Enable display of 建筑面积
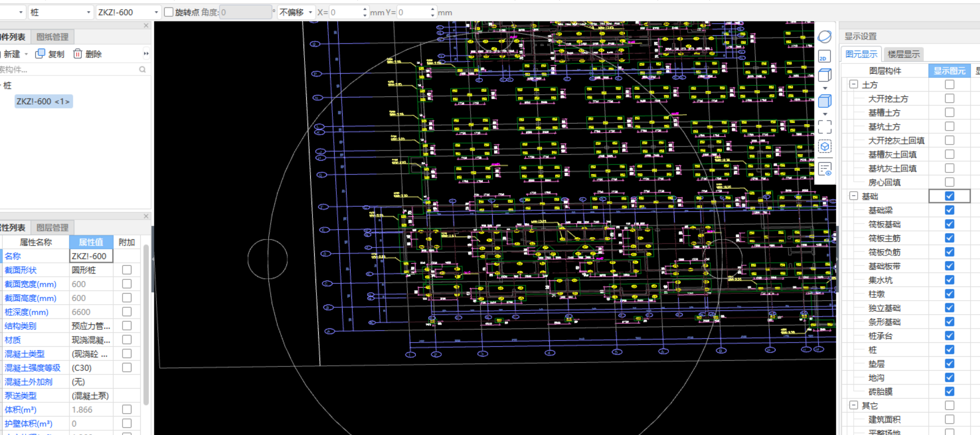 949,419
